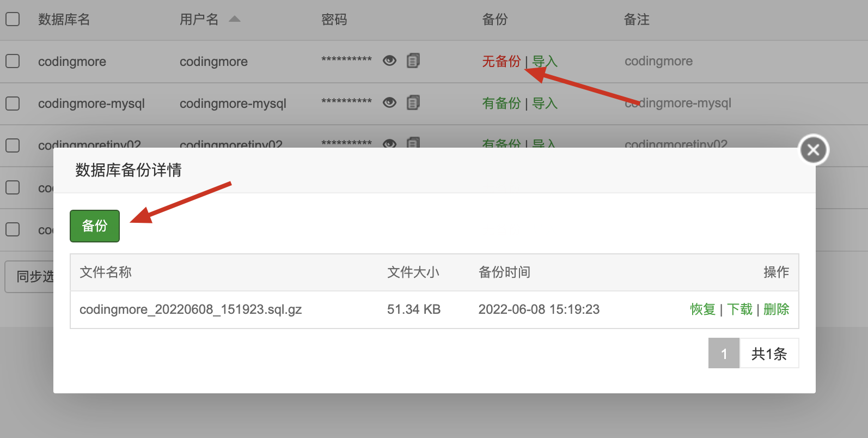Click 导入 import for codingmore-mysql row
Viewport: 868px width, 438px height.
[545, 104]
